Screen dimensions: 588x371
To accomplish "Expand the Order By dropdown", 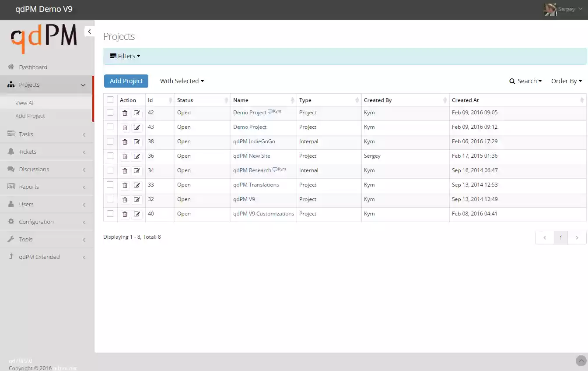I will coord(566,81).
